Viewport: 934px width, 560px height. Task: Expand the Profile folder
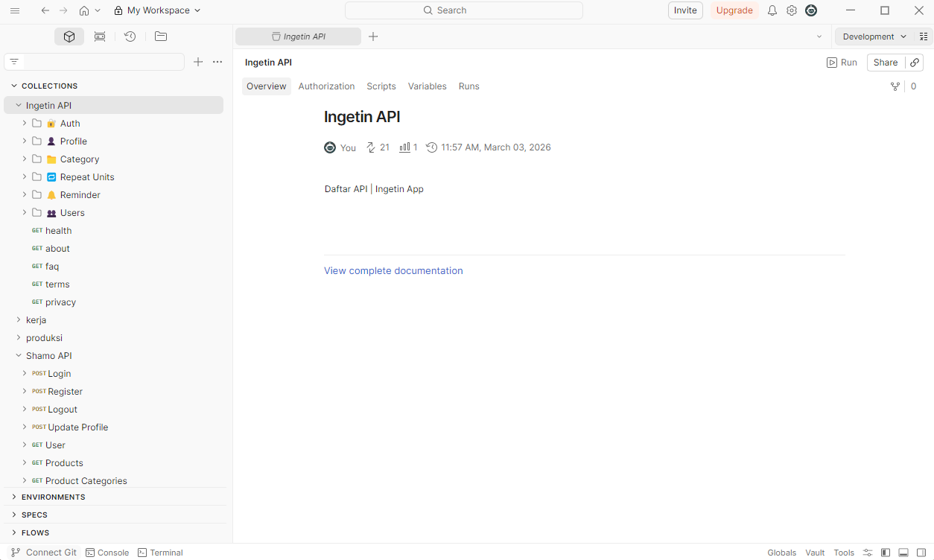pyautogui.click(x=24, y=141)
